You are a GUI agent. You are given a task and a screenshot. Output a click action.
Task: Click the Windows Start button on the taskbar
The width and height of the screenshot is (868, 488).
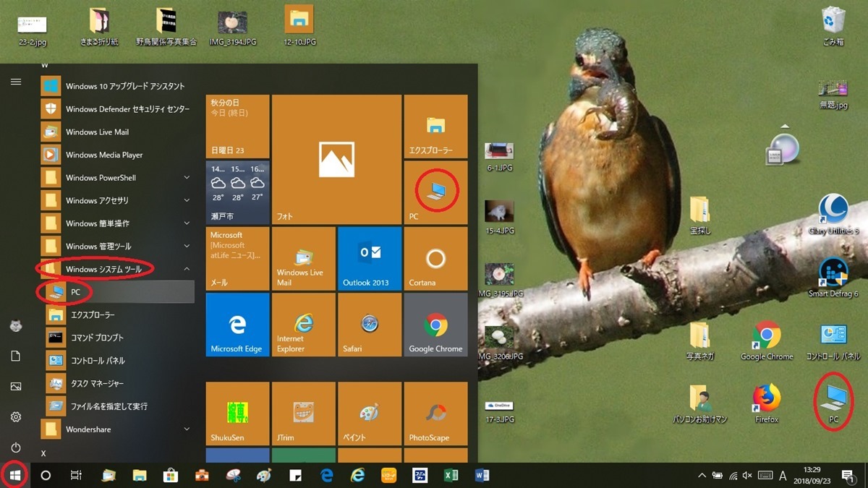tap(15, 475)
